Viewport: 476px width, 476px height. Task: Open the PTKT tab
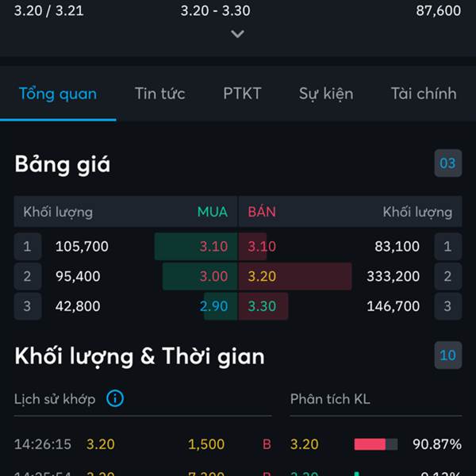pos(242,94)
